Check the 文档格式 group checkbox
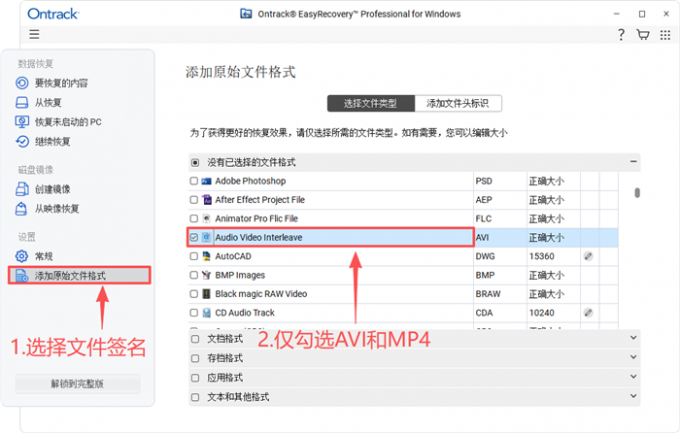This screenshot has width=680, height=433. point(195,339)
